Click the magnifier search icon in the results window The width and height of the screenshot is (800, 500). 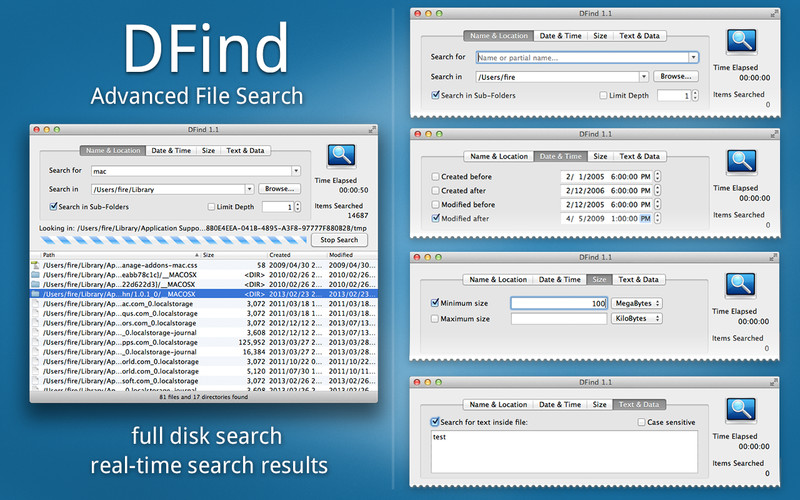(x=341, y=155)
